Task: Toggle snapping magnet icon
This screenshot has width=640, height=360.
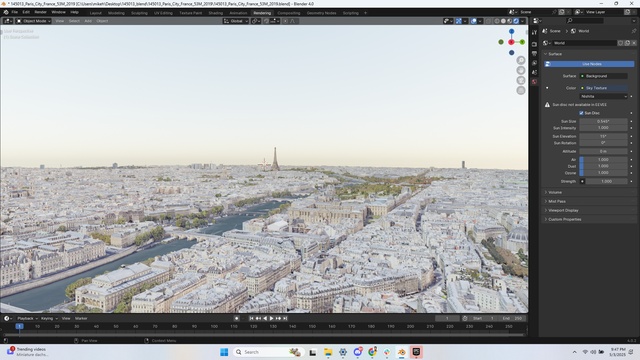Action: (x=267, y=21)
